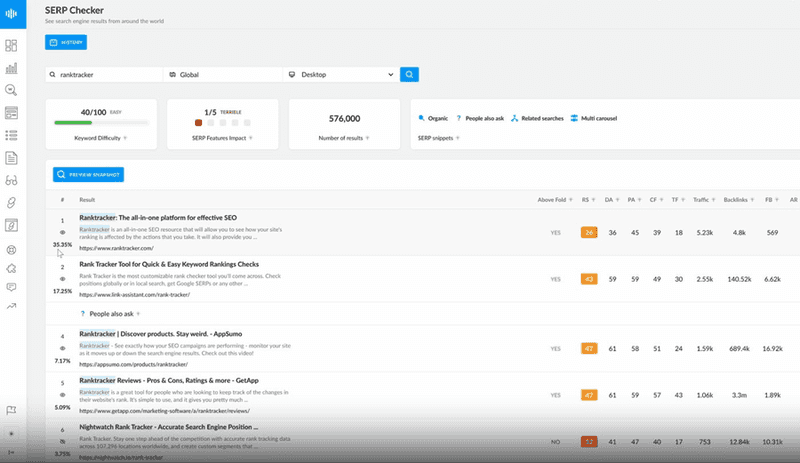Select the SERP window icon in sidebar
Image resolution: width=800 pixels, height=463 pixels.
pos(11,113)
